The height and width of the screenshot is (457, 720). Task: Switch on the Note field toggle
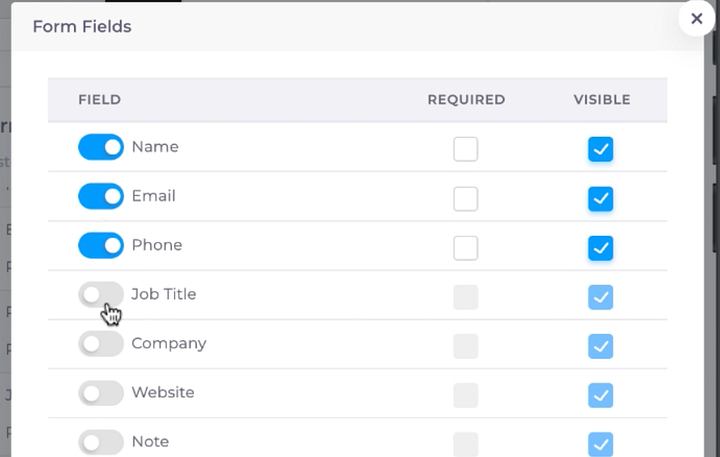(101, 442)
